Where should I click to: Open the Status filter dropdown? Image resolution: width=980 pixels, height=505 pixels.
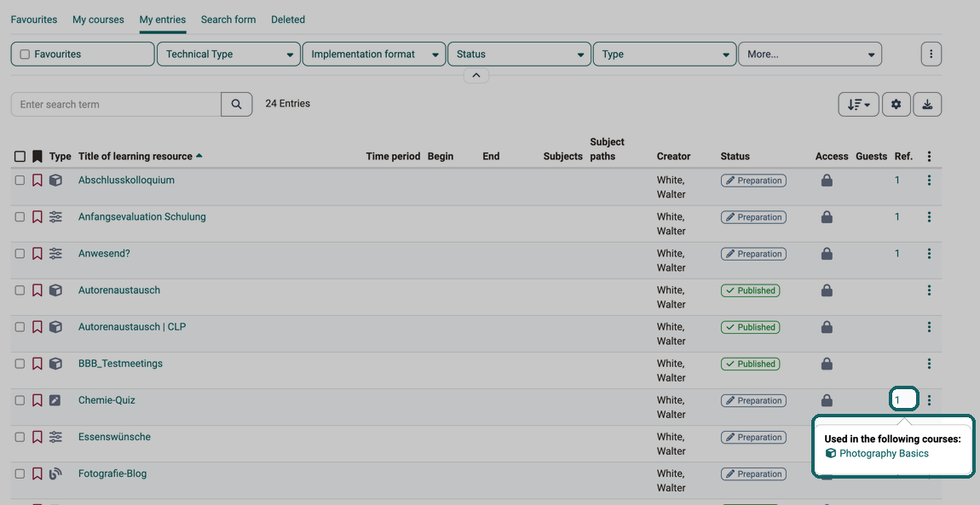click(x=519, y=55)
